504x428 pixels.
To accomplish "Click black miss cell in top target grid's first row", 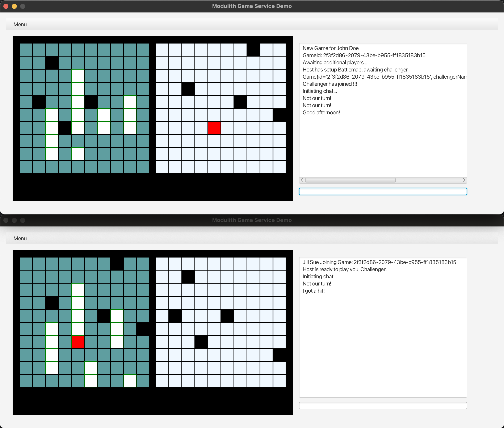I will (x=253, y=50).
